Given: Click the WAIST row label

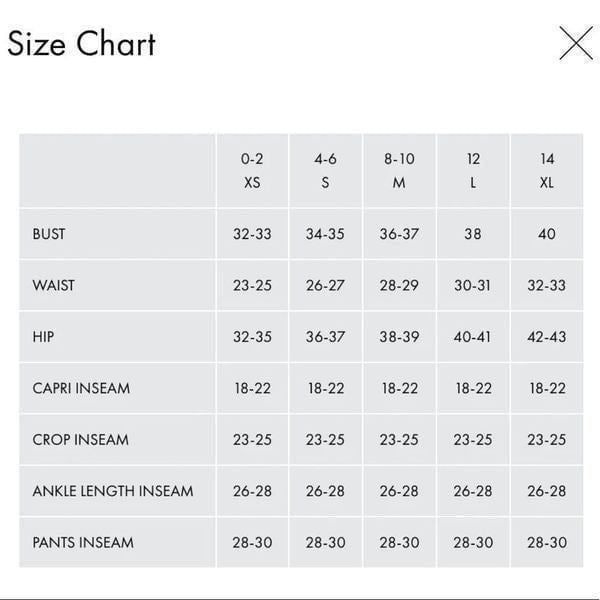Looking at the screenshot, I should [54, 285].
